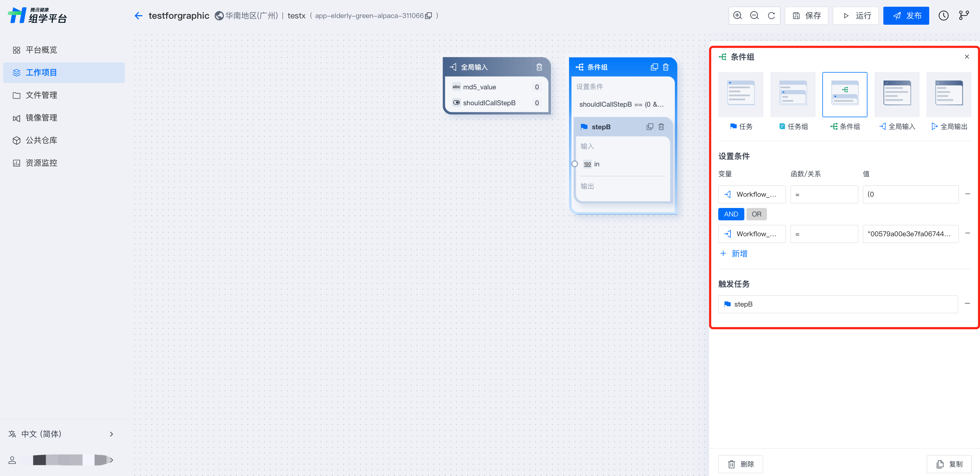Click the 发布 publish button
The image size is (980, 476).
click(906, 16)
